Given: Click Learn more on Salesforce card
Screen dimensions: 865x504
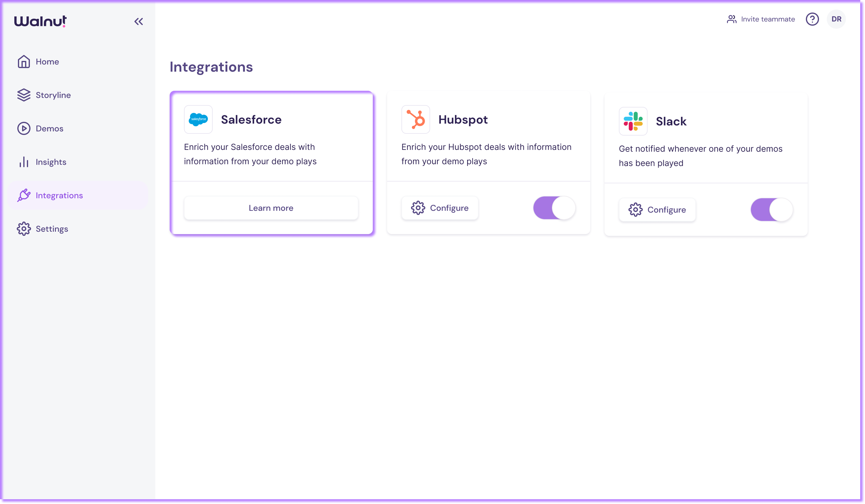Looking at the screenshot, I should click(271, 208).
